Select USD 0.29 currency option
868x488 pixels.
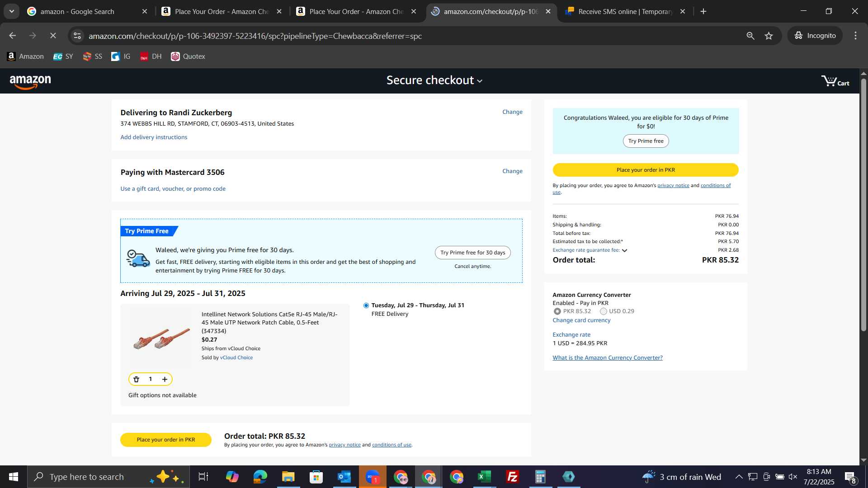pos(604,311)
